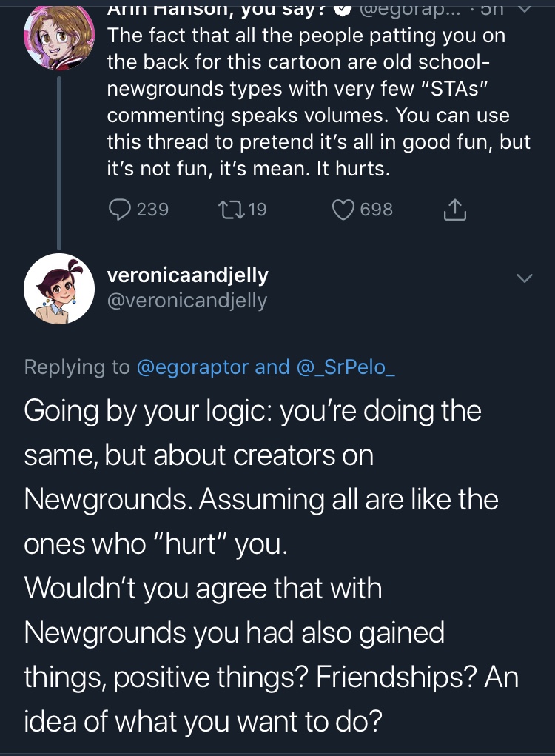
Task: Open the chevron menu on egoraptor's tweet
Action: pos(525,8)
